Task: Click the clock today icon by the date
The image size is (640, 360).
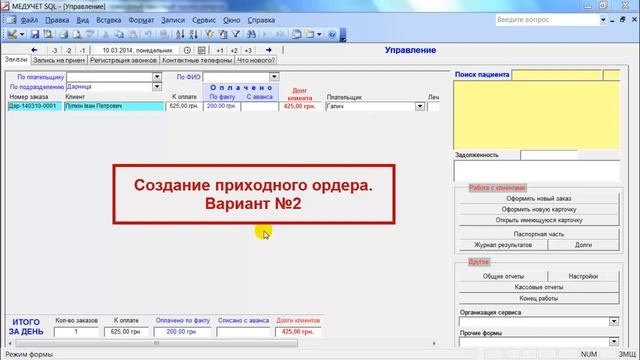Action: [187, 50]
